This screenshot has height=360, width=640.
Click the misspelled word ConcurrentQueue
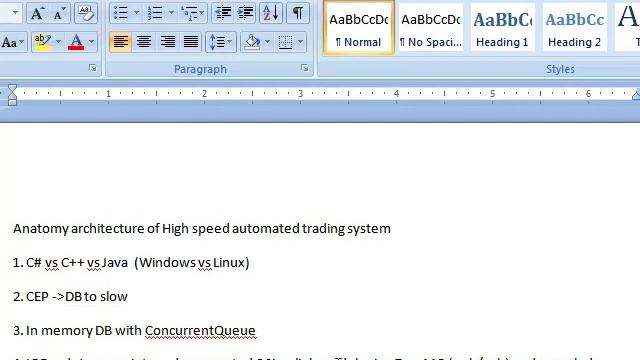point(200,331)
